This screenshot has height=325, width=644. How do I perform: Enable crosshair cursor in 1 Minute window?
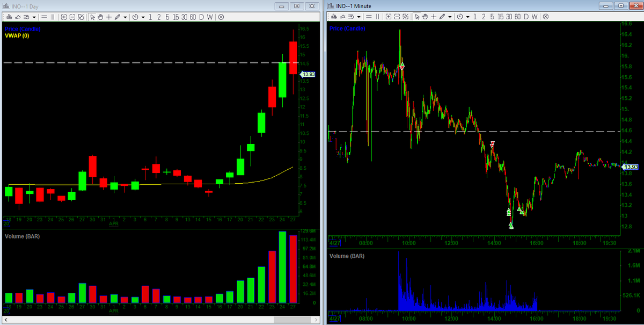(434, 17)
